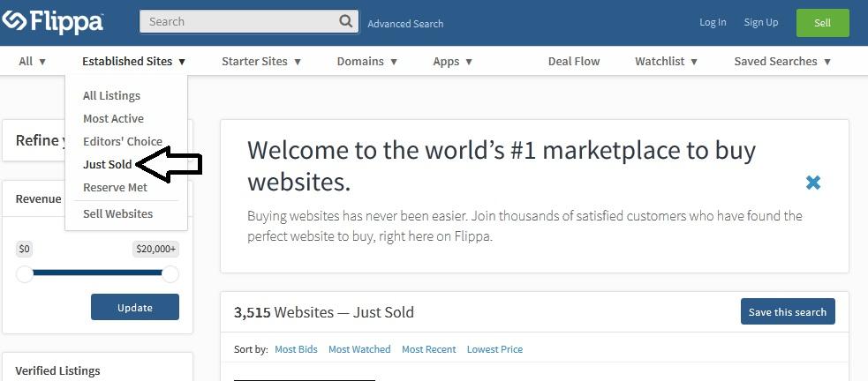Select Just Sold from the menu

[107, 165]
